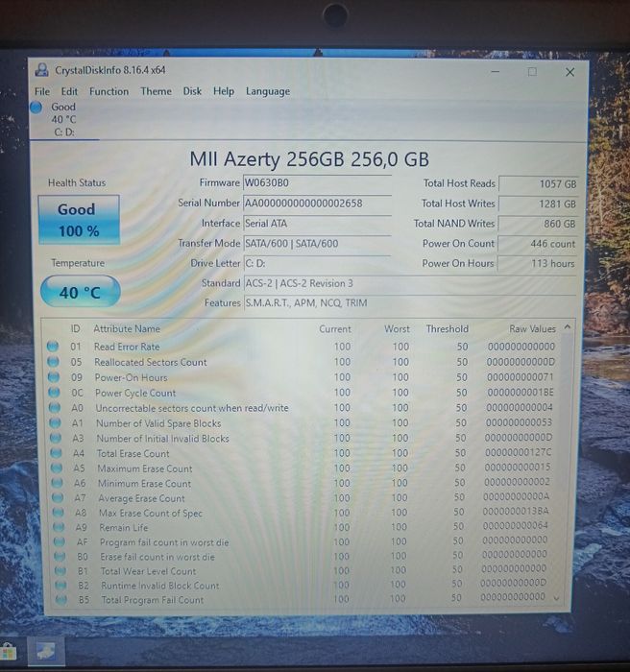Screen dimensions: 630x672
Task: Click status orb of Total Erase Count row
Action: point(56,453)
